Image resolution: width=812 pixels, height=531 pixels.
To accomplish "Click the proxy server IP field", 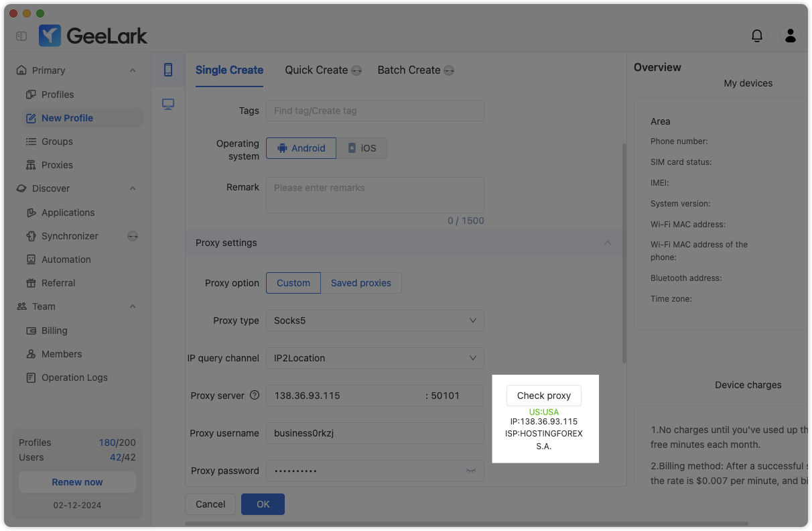I will click(x=344, y=396).
